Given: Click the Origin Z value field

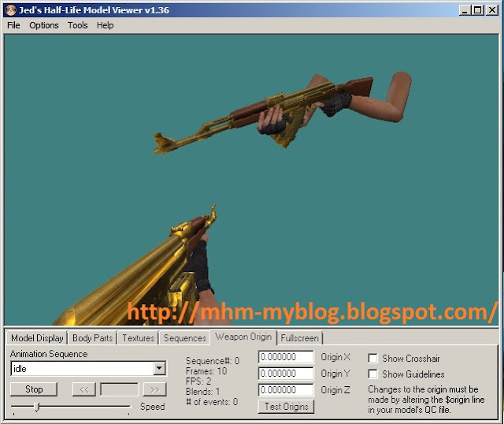Looking at the screenshot, I should 285,390.
